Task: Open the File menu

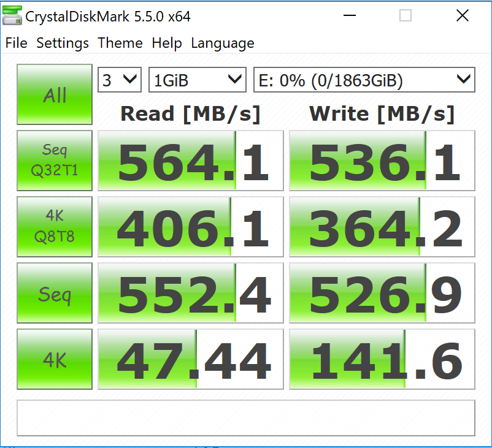Action: pyautogui.click(x=16, y=43)
